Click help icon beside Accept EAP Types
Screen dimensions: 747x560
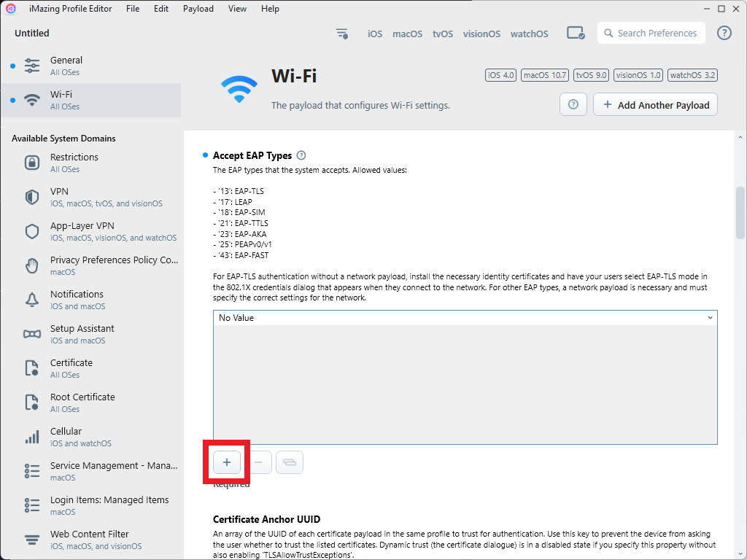[x=301, y=155]
